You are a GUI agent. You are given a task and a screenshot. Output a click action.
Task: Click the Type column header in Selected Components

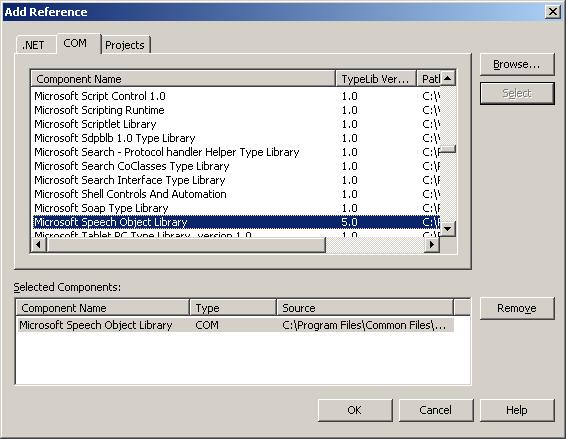click(x=233, y=308)
